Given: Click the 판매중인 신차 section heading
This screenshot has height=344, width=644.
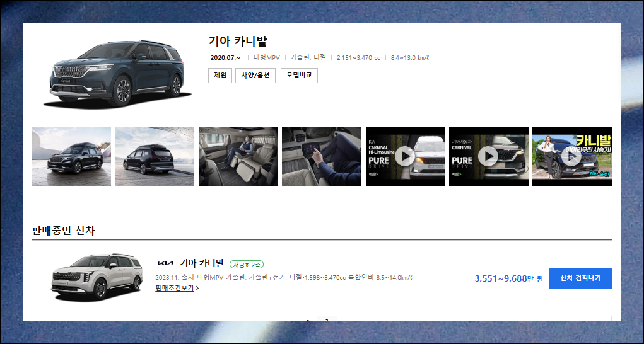Looking at the screenshot, I should point(63,231).
